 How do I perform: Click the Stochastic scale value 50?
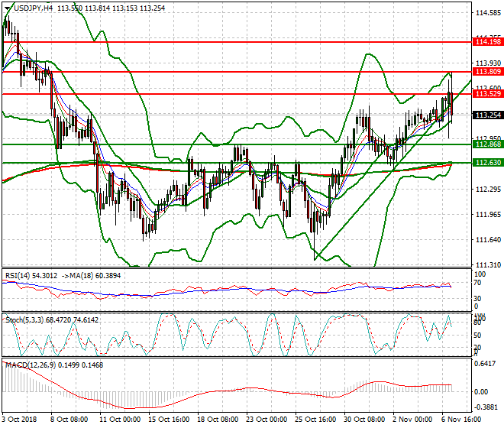477,336
